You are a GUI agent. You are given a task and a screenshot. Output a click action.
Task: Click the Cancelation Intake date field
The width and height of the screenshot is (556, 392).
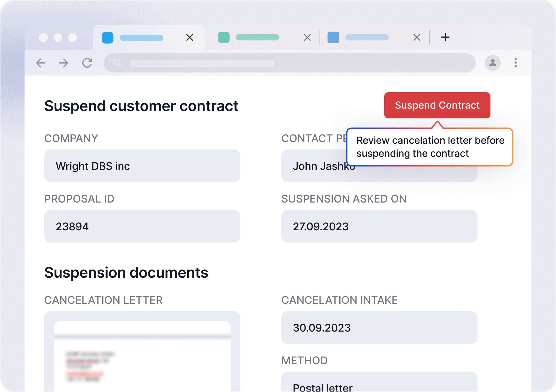379,327
